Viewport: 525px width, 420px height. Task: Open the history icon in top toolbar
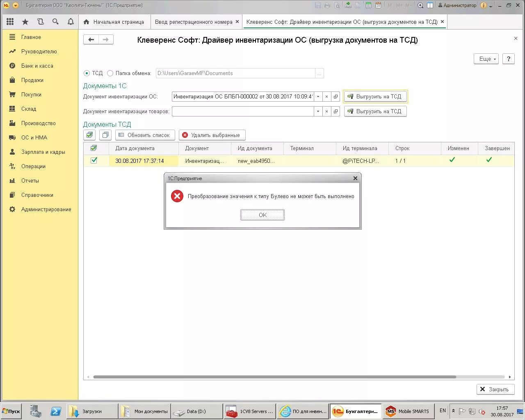tap(40, 22)
